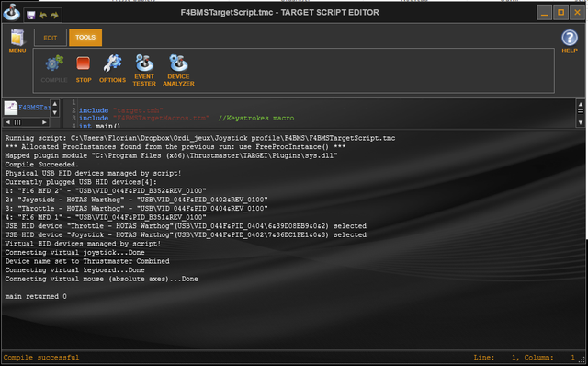Viewport: 588px width, 366px height.
Task: Click the Keystrokes macro comment text
Action: click(256, 119)
